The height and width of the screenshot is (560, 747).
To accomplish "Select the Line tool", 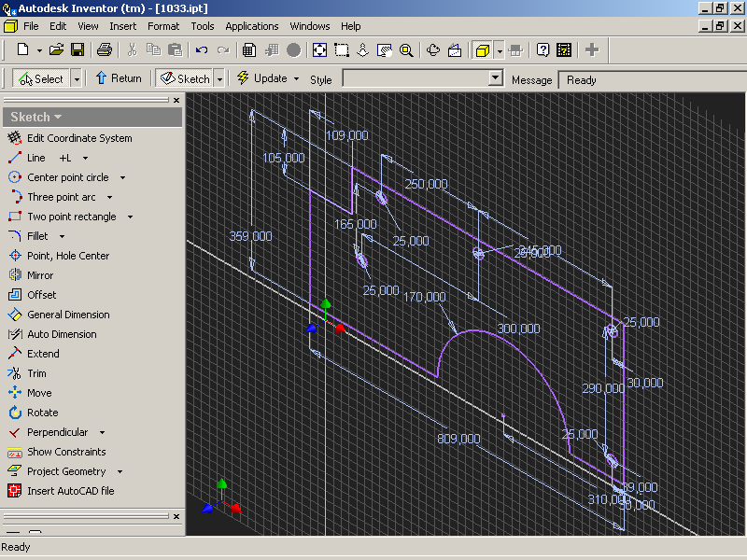I will point(27,158).
